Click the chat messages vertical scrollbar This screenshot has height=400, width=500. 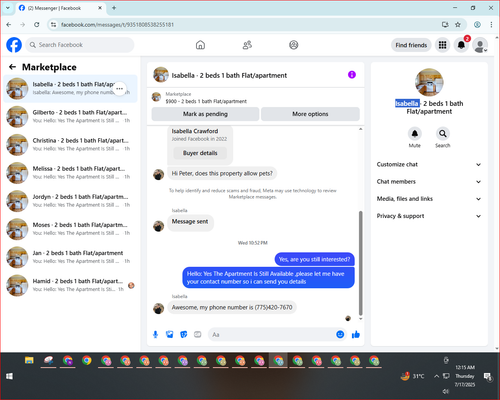click(360, 263)
